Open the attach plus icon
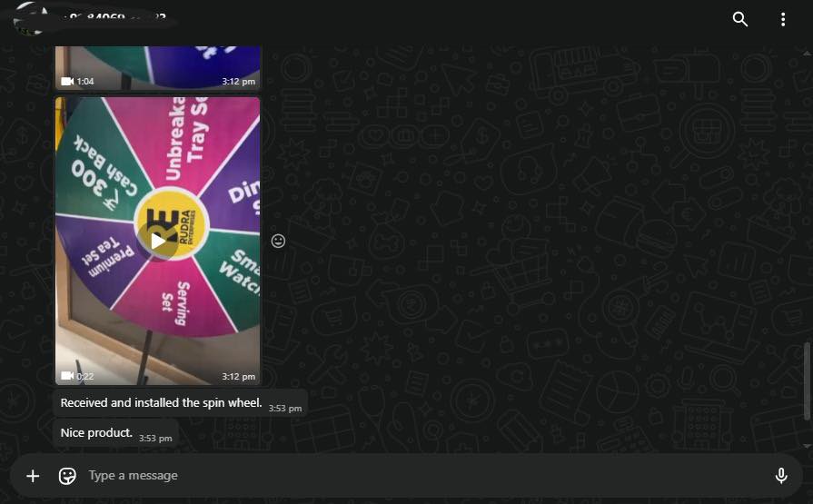This screenshot has width=813, height=504. (33, 476)
